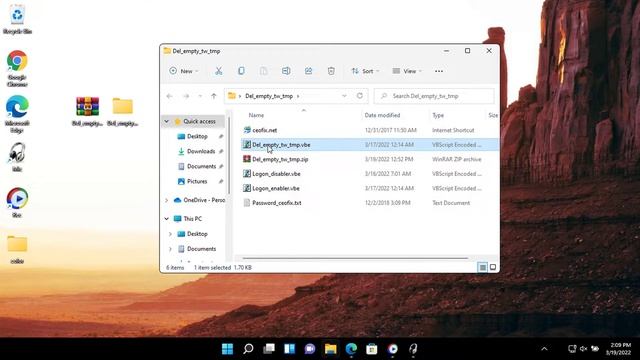
Task: Click horizontal scrollbar of file list
Action: click(355, 258)
